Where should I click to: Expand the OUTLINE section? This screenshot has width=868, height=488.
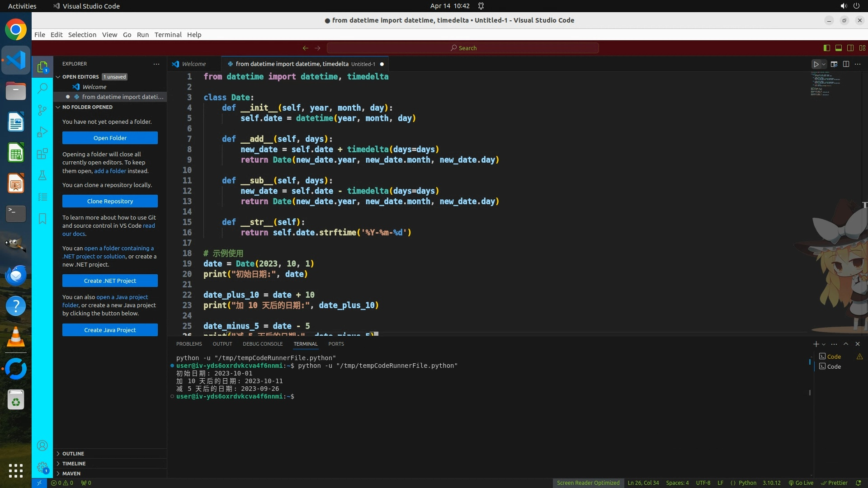(x=73, y=453)
